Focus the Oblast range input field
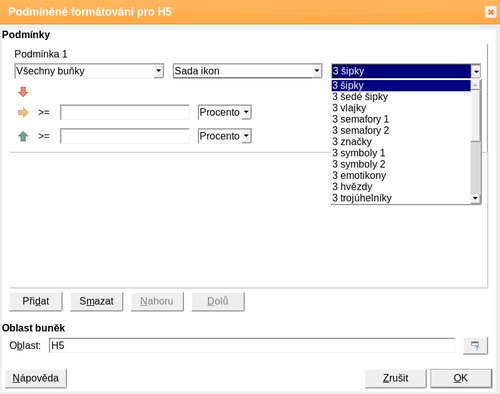This screenshot has height=394, width=500. pyautogui.click(x=252, y=345)
